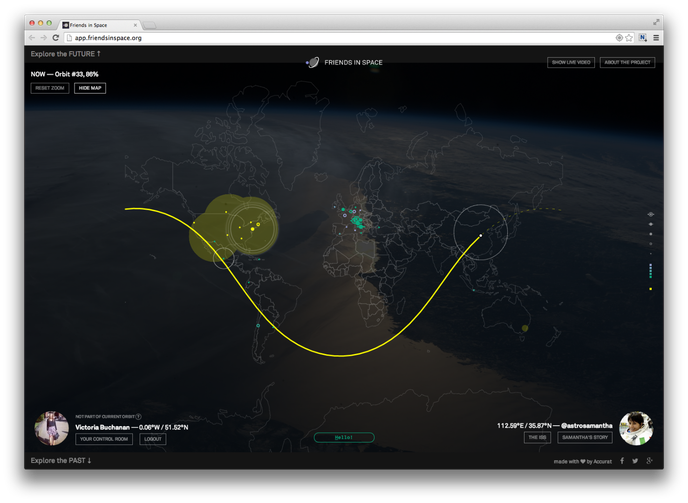Click the browser back arrow
688x503 pixels.
point(31,37)
